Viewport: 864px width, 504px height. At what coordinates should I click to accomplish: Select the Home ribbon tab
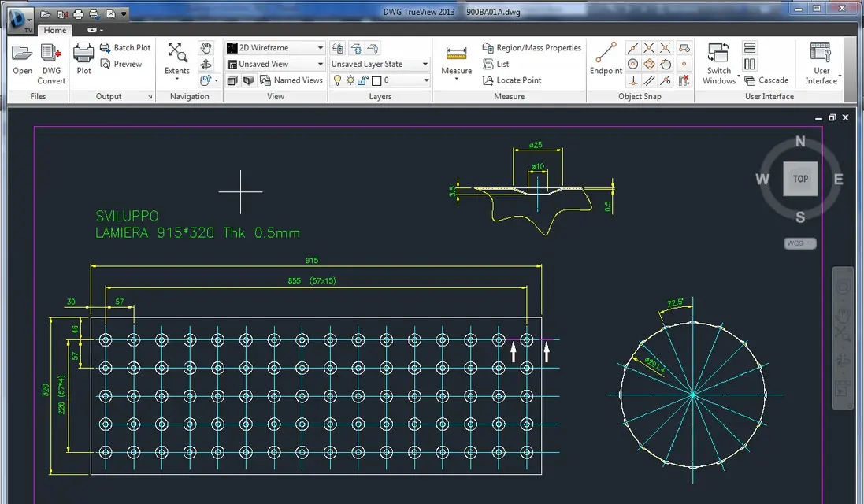55,30
